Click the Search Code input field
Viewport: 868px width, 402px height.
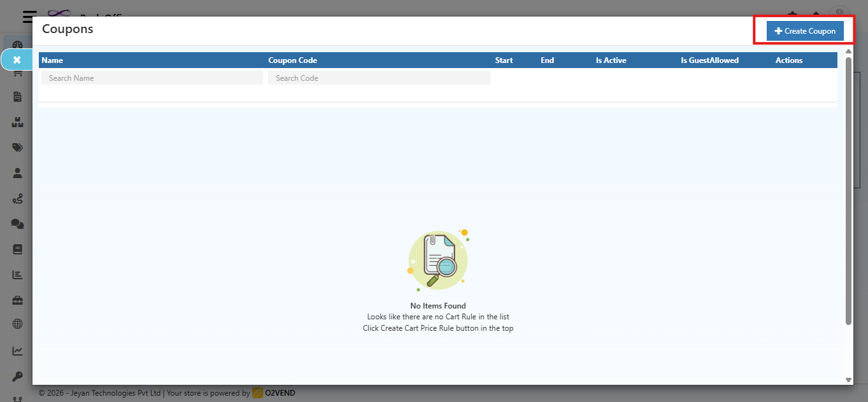378,77
